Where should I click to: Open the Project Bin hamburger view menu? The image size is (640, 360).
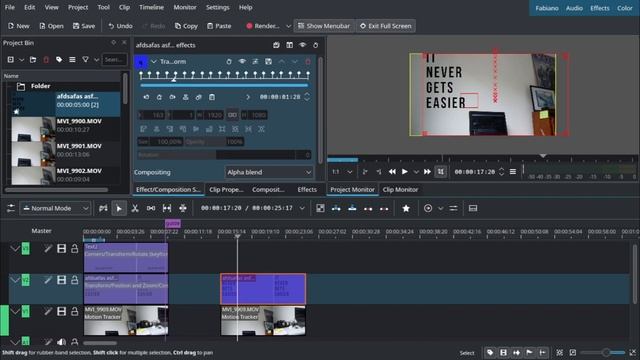pos(72,60)
